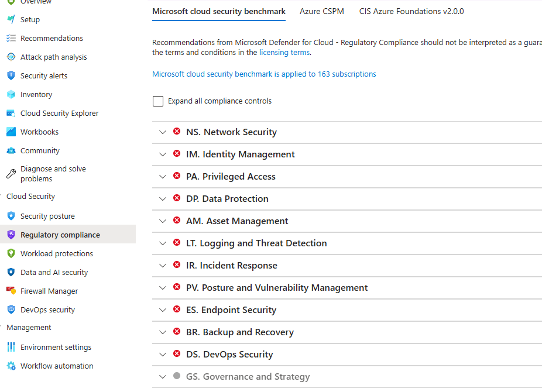Open the Inventory cube icon
Viewport: 542px width, 392px height.
click(11, 94)
